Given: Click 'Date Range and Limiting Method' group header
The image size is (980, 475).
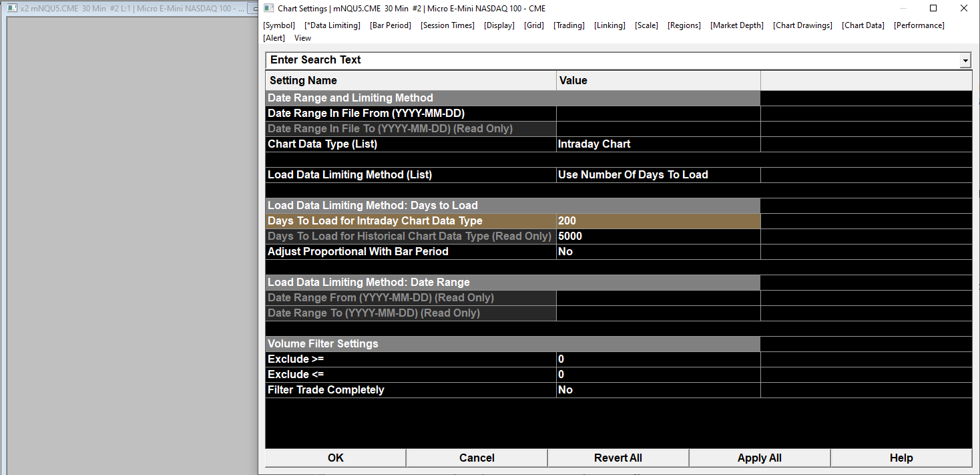Looking at the screenshot, I should click(513, 98).
